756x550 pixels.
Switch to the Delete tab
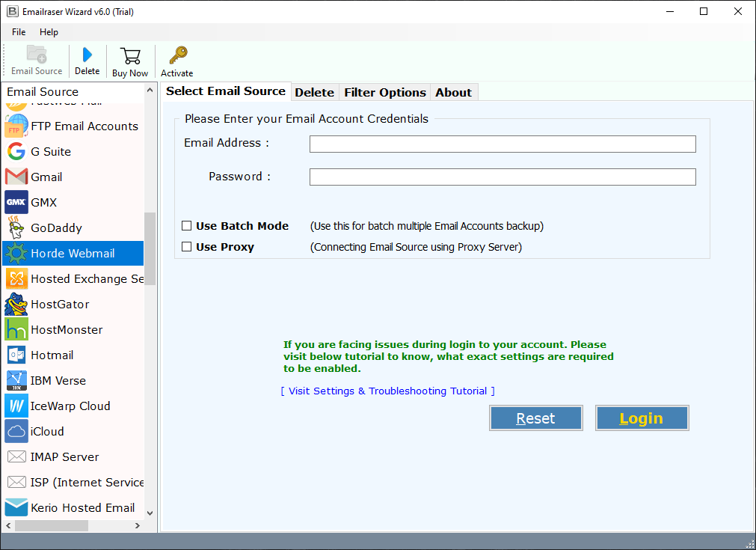(314, 92)
